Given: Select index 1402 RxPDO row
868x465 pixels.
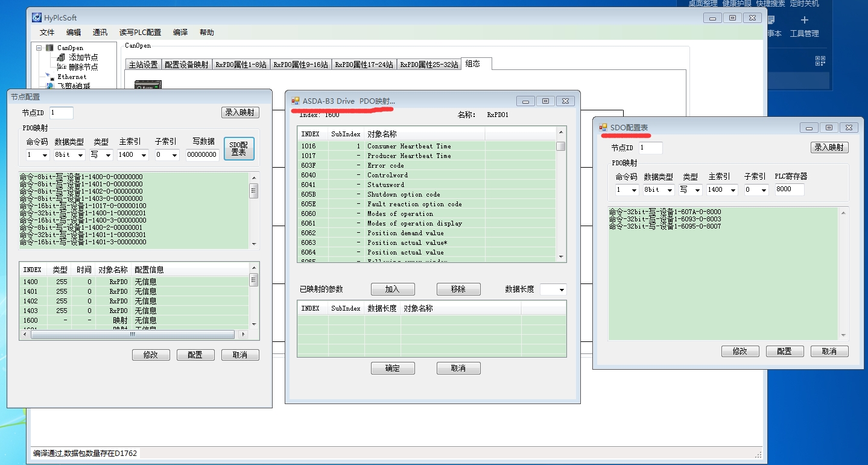Looking at the screenshot, I should [x=134, y=301].
